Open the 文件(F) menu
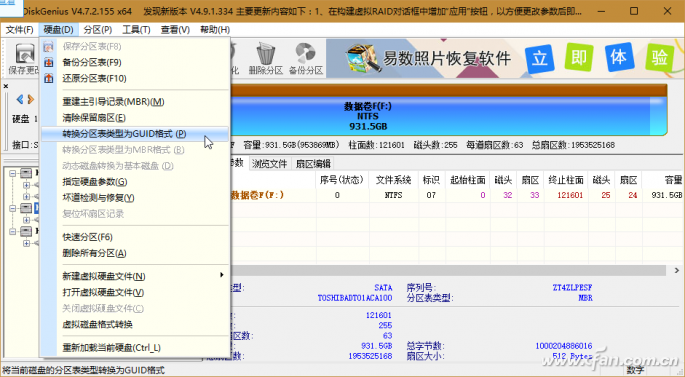 (19, 30)
